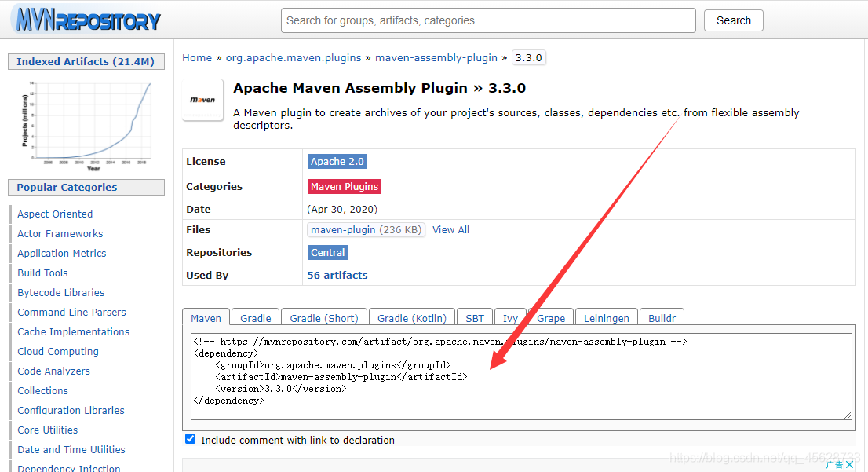The height and width of the screenshot is (472, 868).
Task: Open Actor Frameworks category
Action: (x=60, y=234)
